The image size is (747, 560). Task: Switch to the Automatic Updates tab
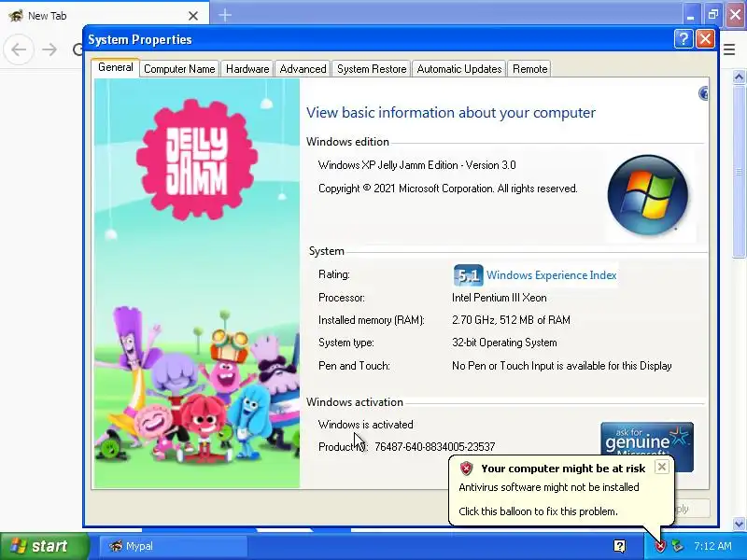[x=459, y=69]
